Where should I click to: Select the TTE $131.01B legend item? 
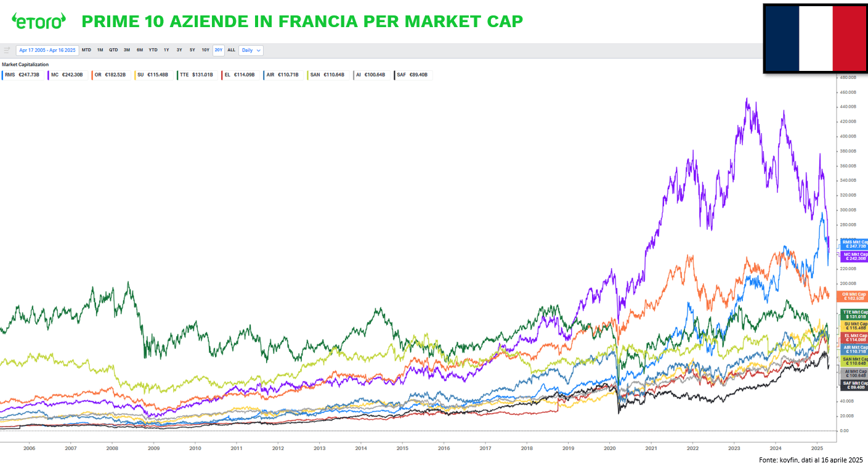click(196, 75)
